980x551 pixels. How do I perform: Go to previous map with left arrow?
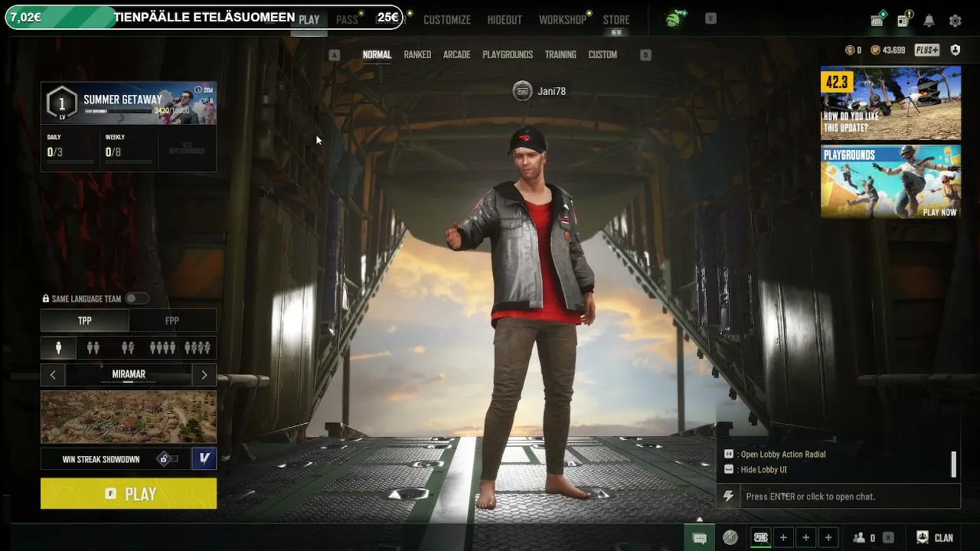(x=53, y=375)
